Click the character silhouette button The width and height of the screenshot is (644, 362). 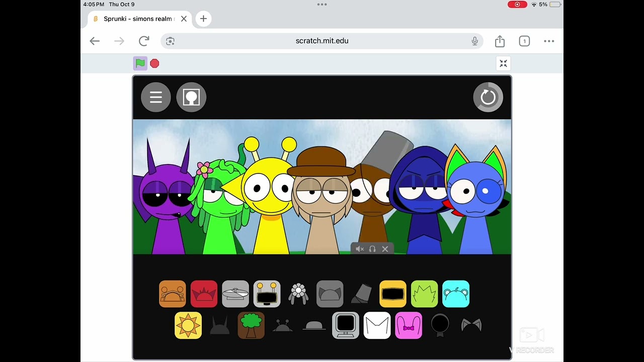click(191, 97)
